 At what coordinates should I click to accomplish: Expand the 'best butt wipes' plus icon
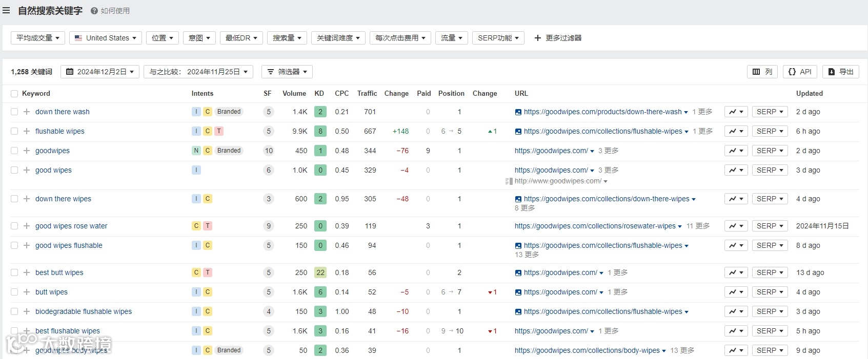coord(27,272)
